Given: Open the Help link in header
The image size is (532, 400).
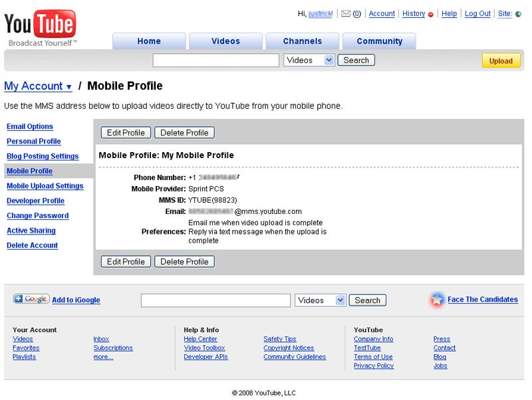Looking at the screenshot, I should tap(450, 13).
